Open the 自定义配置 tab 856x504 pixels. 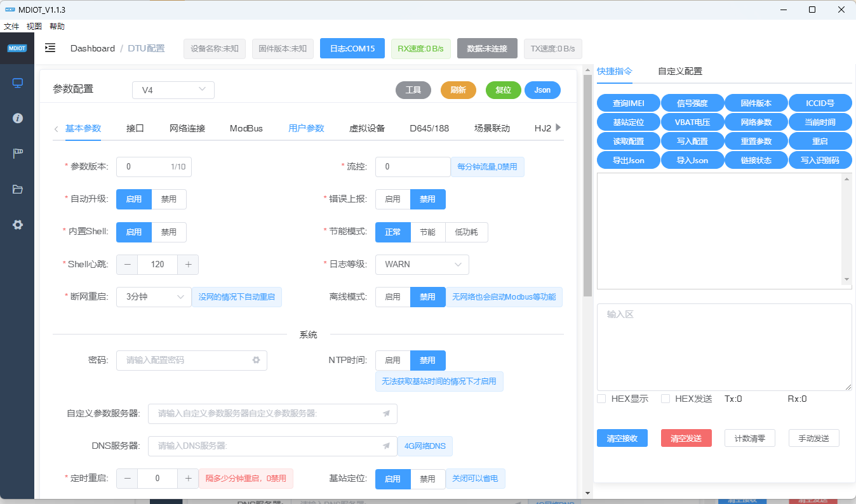pyautogui.click(x=680, y=71)
